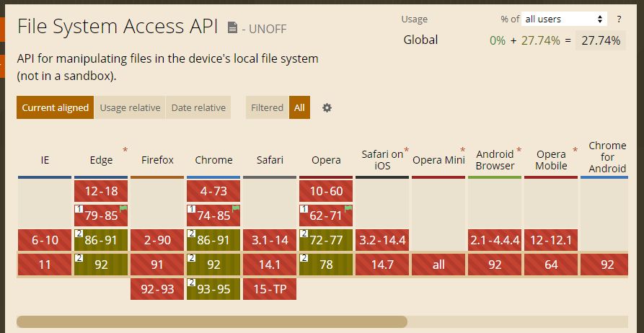The width and height of the screenshot is (644, 333).
Task: Switch to Date relative view
Action: [198, 107]
